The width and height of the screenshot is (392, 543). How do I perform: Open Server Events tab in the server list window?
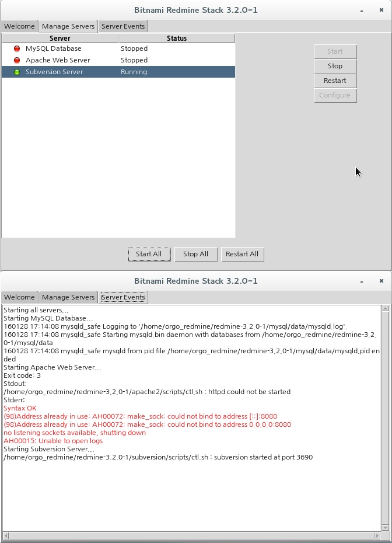pyautogui.click(x=123, y=26)
